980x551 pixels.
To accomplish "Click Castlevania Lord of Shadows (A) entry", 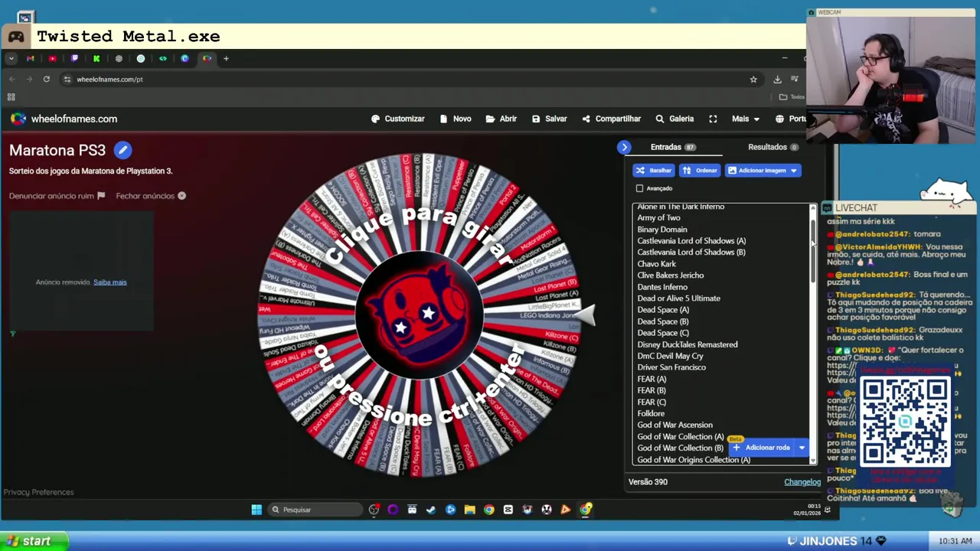I will pyautogui.click(x=691, y=241).
